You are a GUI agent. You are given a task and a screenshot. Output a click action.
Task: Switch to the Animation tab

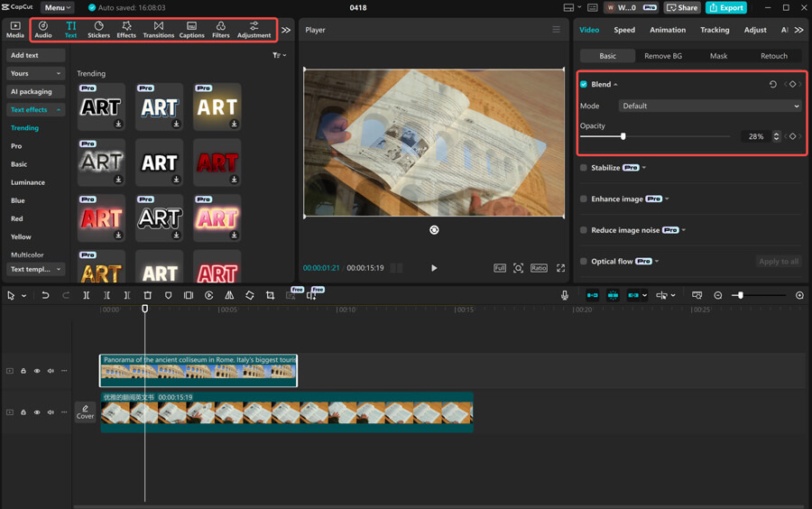click(x=668, y=30)
